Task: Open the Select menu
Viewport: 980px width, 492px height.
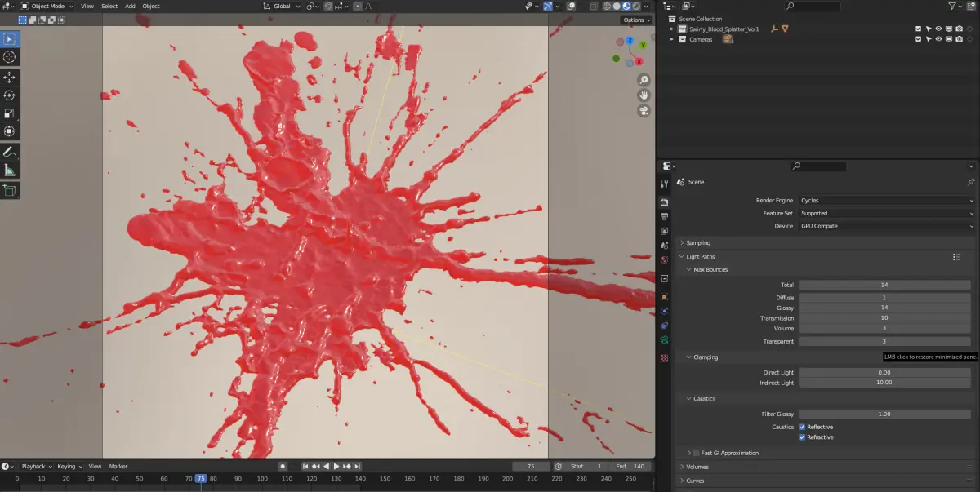Action: point(109,6)
